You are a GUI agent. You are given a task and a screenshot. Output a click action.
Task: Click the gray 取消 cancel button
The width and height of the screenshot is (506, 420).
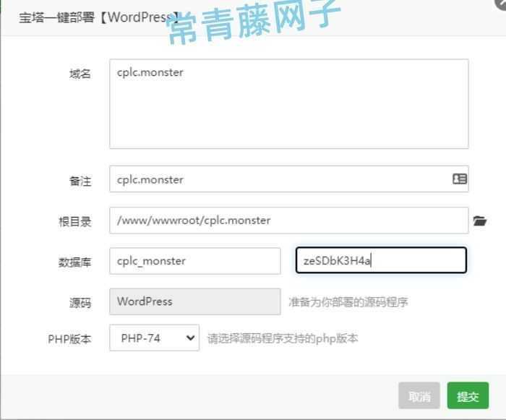point(419,396)
